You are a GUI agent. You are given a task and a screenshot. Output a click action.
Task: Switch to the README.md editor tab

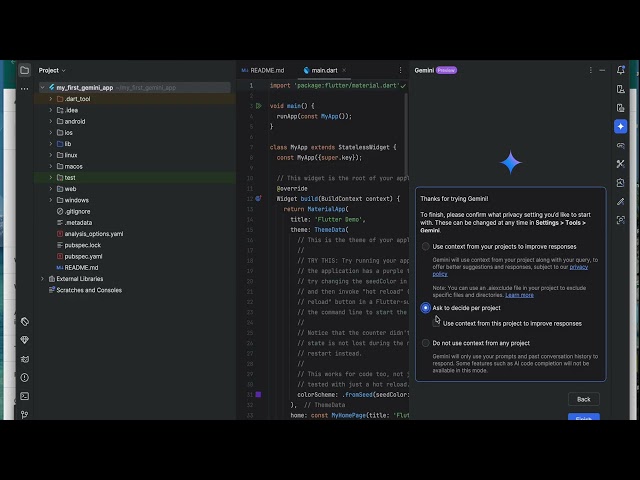point(263,70)
